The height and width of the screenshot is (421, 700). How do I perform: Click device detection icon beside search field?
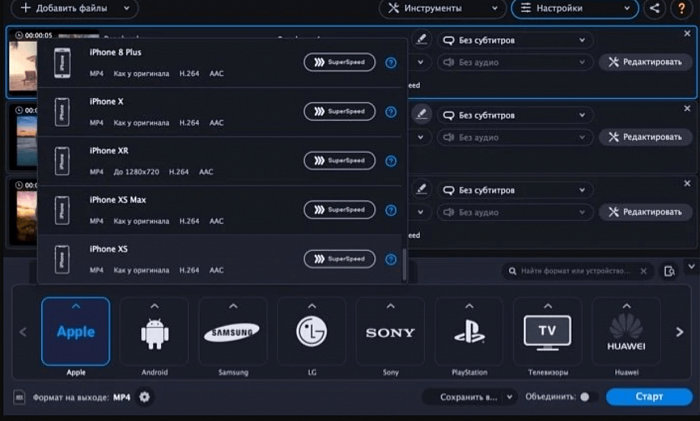(x=669, y=271)
